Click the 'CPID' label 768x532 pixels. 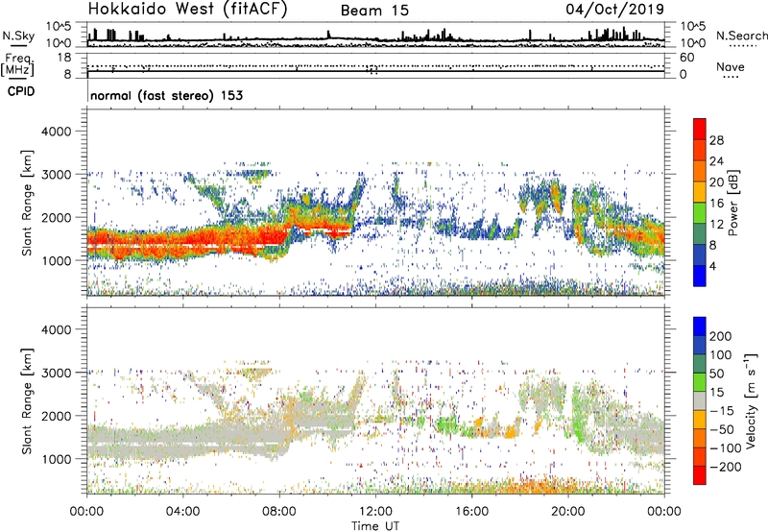21,91
